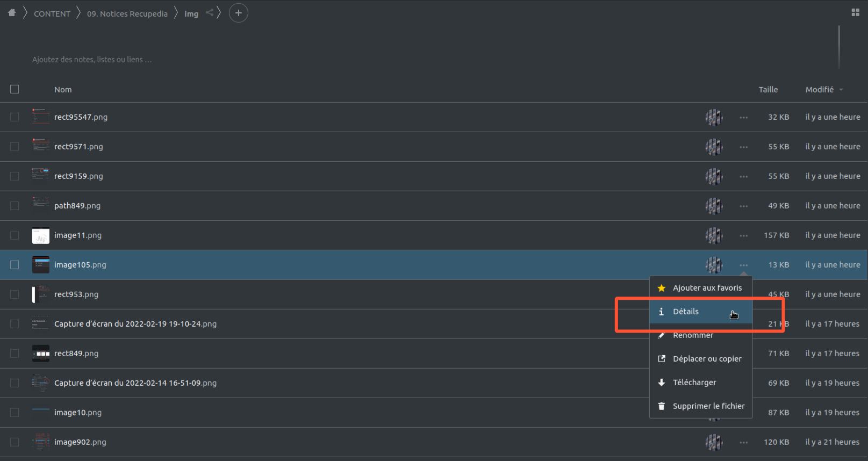Click shared avatar on rect9571.png row
The height and width of the screenshot is (461, 868).
714,147
